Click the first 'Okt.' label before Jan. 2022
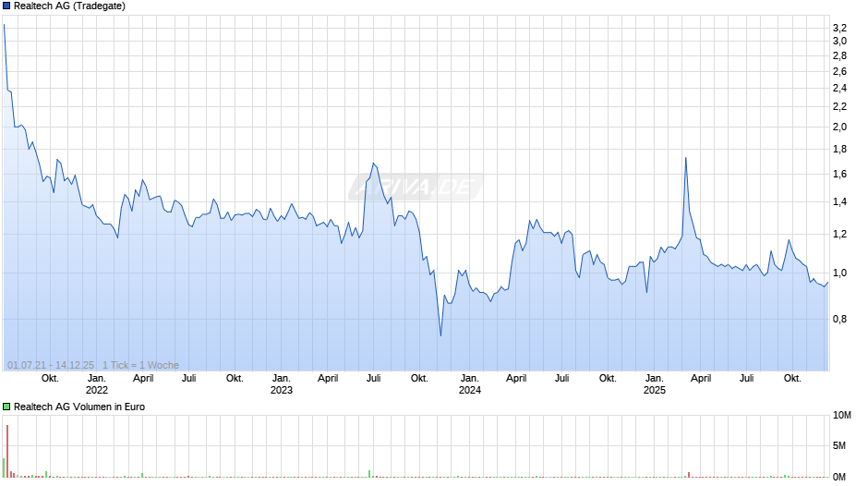 (51, 378)
